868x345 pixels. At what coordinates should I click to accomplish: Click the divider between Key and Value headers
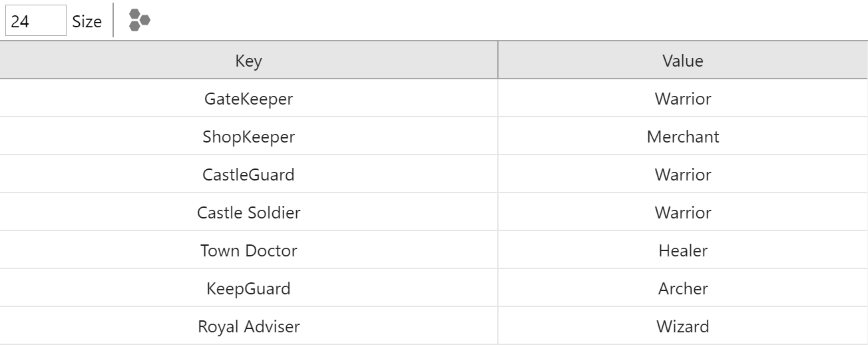coord(498,61)
